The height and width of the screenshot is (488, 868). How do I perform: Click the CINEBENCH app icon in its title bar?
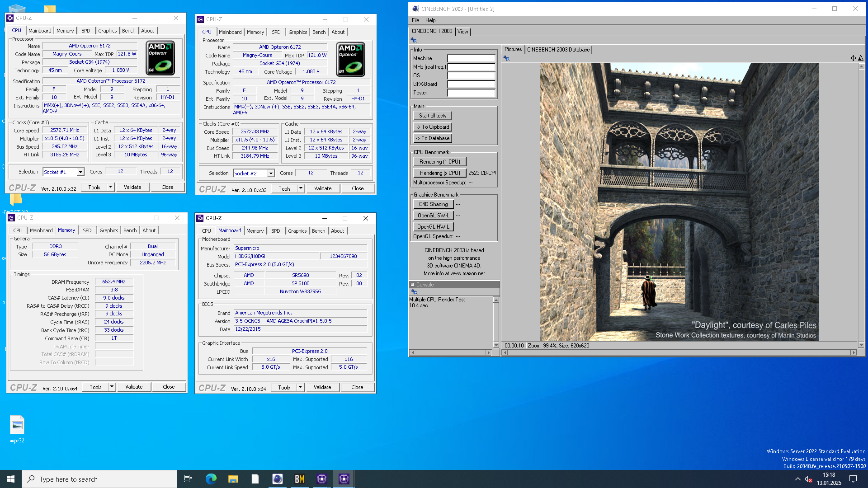pos(415,9)
